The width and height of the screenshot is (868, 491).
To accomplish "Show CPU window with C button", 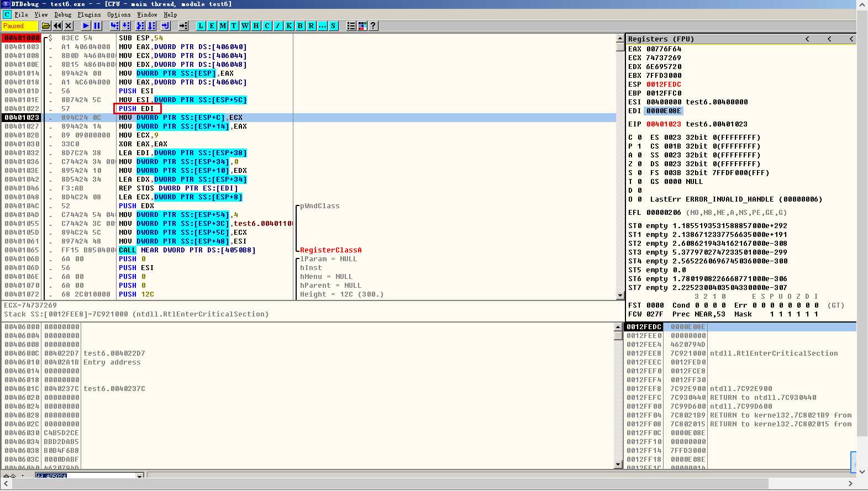I will pos(267,25).
